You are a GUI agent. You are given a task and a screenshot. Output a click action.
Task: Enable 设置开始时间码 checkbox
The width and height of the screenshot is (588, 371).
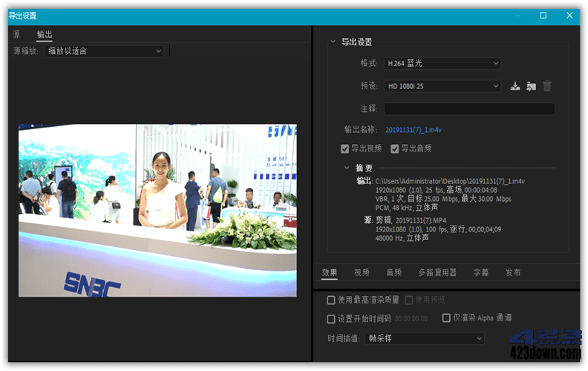point(331,318)
